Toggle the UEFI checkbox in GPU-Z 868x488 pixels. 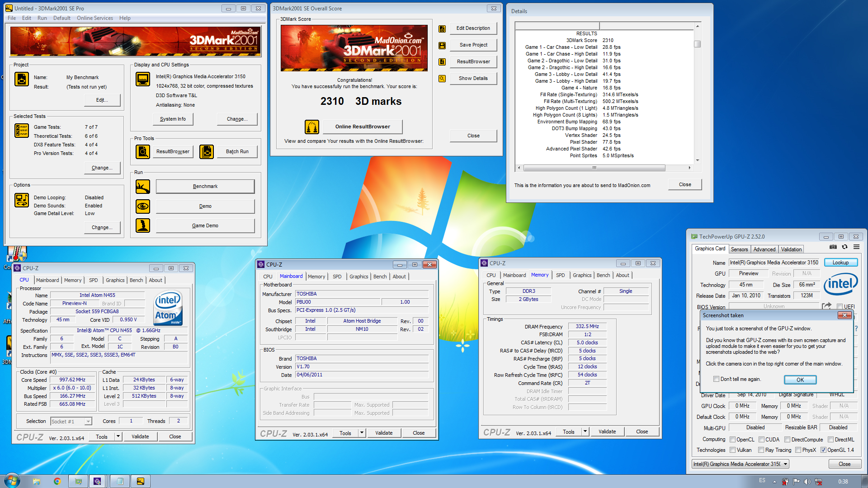click(840, 306)
